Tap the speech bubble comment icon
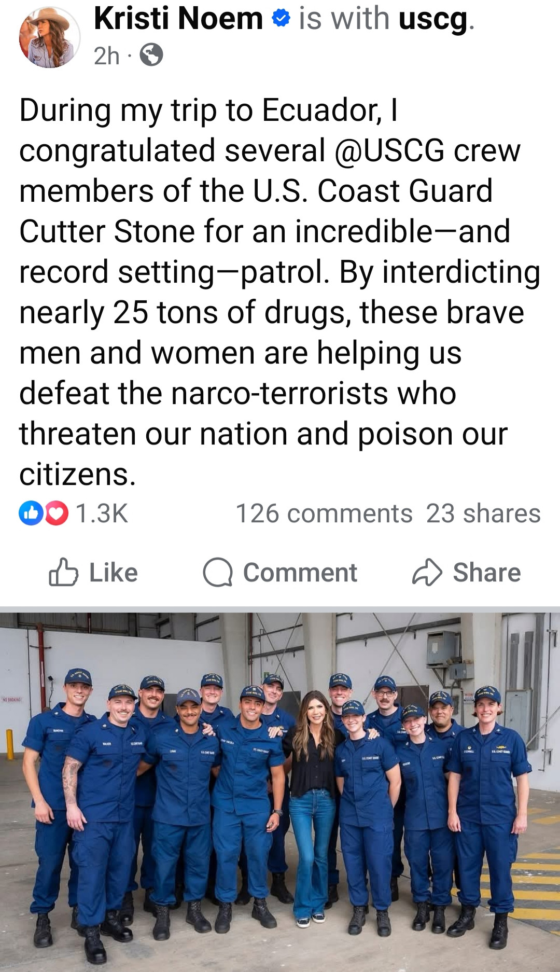560x972 pixels. [218, 572]
